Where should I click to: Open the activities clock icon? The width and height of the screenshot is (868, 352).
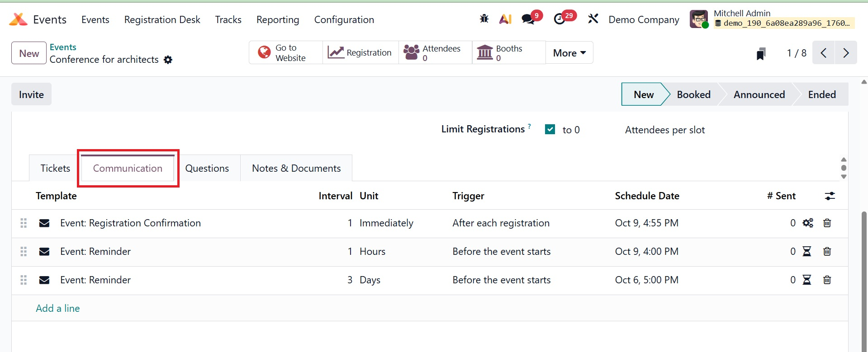pyautogui.click(x=560, y=19)
